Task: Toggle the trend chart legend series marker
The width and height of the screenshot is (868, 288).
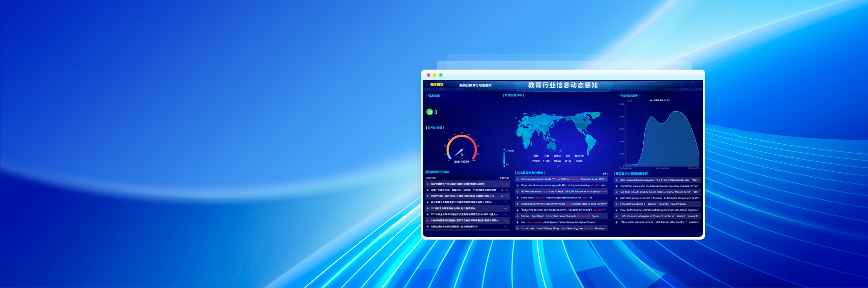Action: (x=651, y=100)
